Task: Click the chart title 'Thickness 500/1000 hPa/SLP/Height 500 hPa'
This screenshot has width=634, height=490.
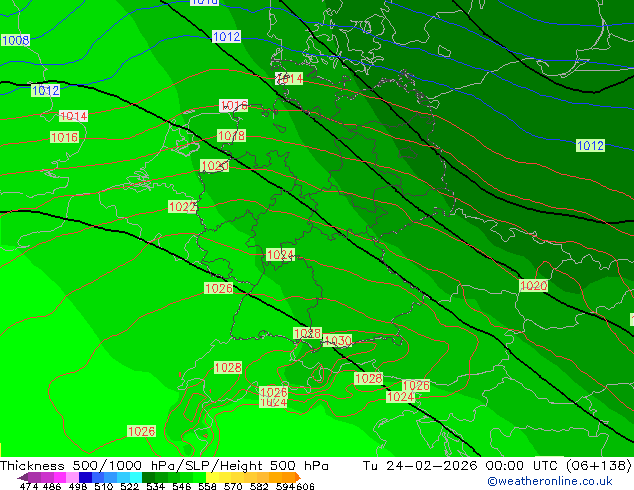Action: (164, 466)
